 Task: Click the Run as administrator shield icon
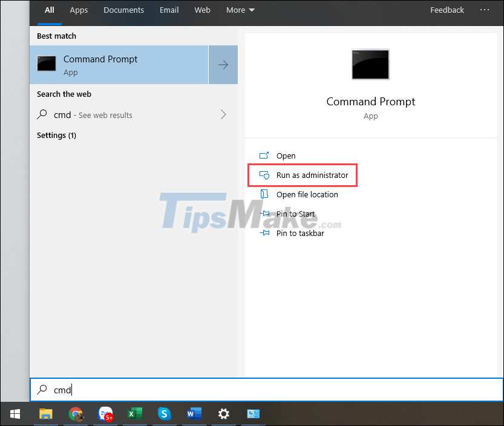pos(264,175)
